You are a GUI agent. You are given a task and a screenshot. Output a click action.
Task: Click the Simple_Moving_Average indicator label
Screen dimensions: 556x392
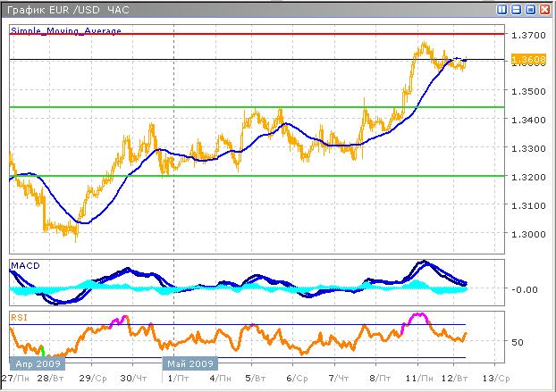[x=65, y=30]
